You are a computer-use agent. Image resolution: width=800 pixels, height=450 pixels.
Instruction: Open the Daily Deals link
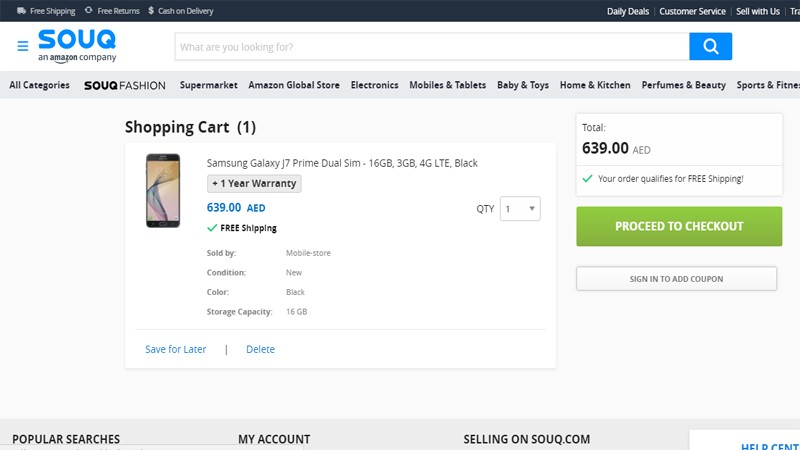pos(628,11)
